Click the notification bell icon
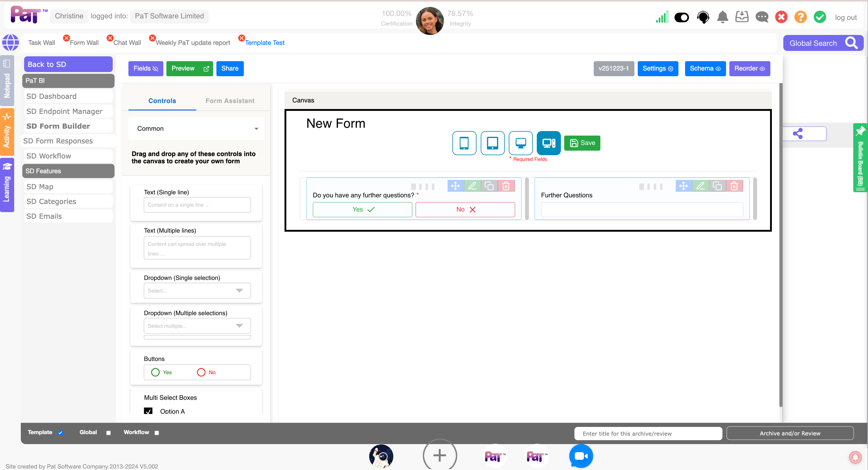 (x=722, y=17)
